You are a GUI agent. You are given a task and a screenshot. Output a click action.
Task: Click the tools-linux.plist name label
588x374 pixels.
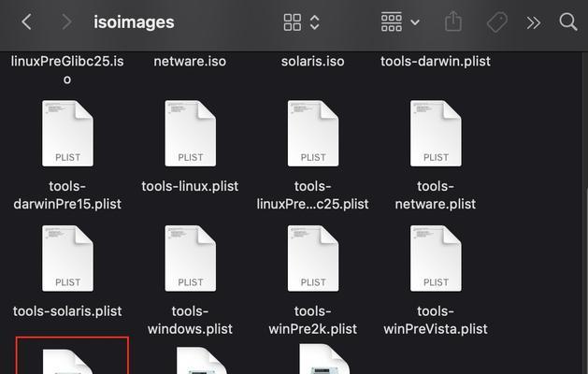pos(190,186)
